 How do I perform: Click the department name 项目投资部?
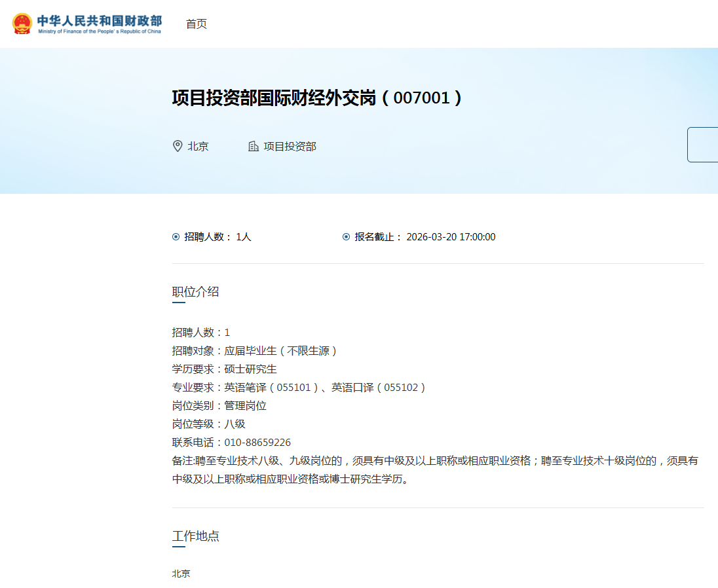(290, 146)
